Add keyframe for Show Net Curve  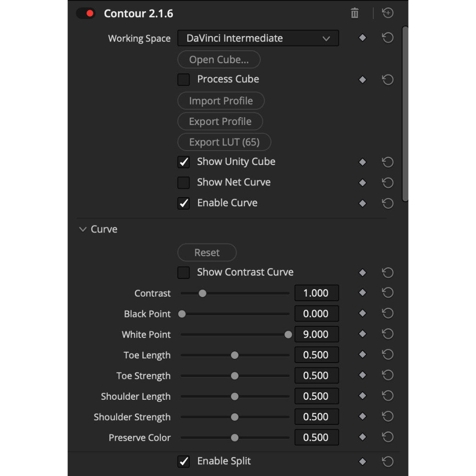[x=363, y=183]
